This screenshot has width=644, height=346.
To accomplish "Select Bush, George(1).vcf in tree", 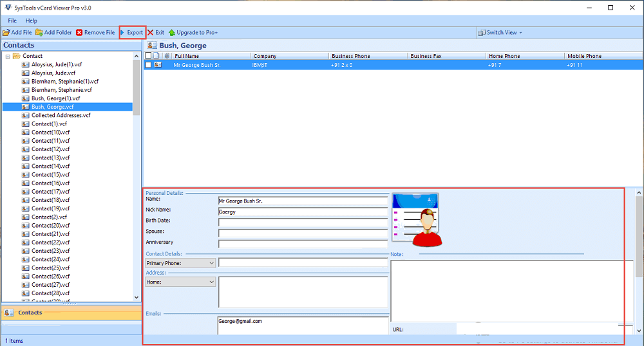I will (x=56, y=98).
